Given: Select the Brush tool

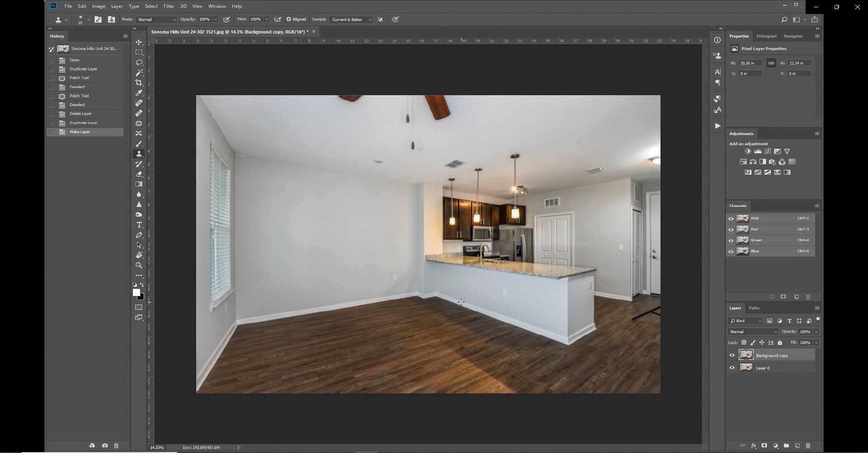Looking at the screenshot, I should [139, 144].
